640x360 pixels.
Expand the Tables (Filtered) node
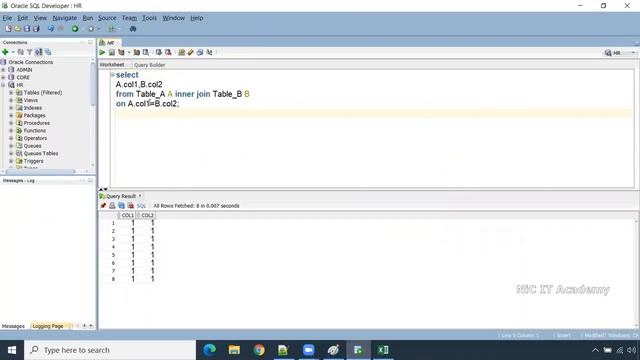click(11, 93)
